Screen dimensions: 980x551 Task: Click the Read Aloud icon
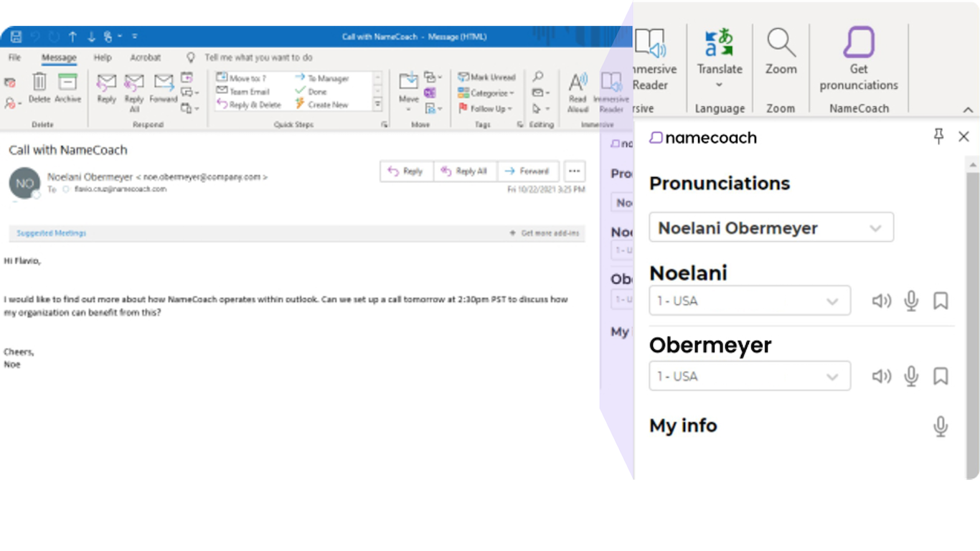pos(578,83)
